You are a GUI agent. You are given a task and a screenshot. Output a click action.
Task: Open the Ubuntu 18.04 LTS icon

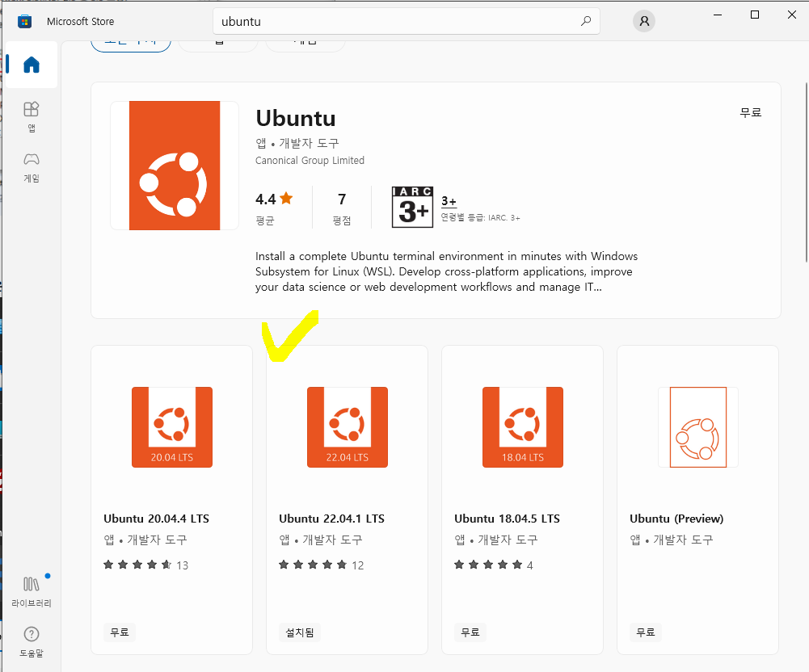523,427
